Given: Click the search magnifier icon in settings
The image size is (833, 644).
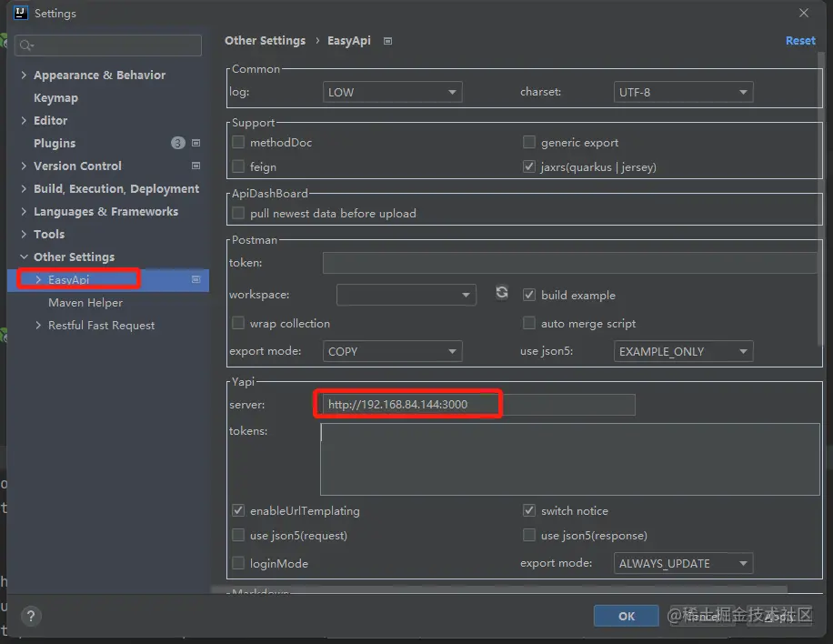Looking at the screenshot, I should (x=26, y=45).
